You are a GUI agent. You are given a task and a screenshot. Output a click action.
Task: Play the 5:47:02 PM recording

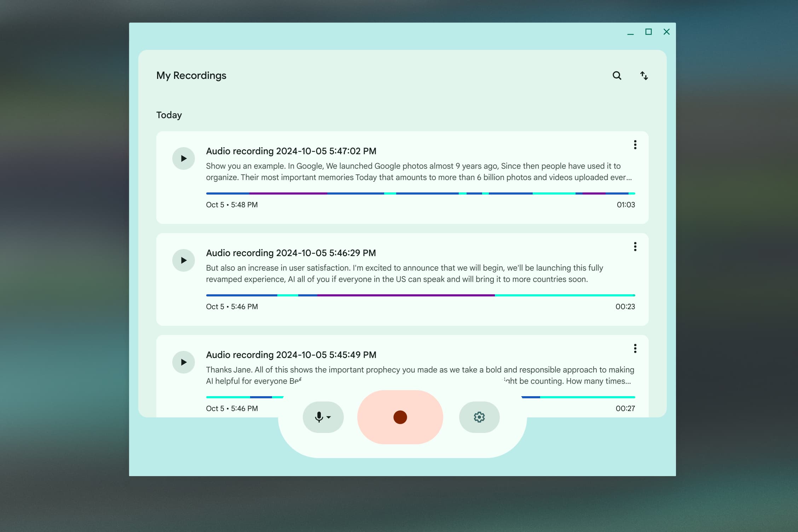[x=184, y=158]
